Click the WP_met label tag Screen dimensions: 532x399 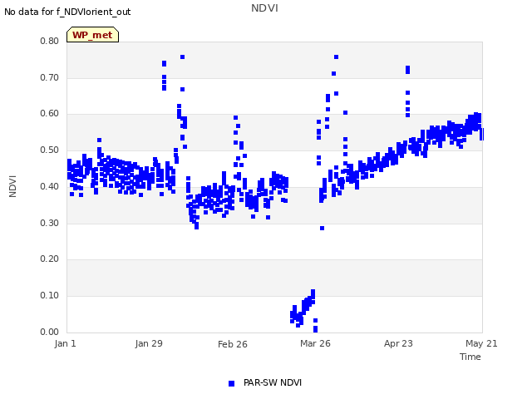[x=92, y=35]
